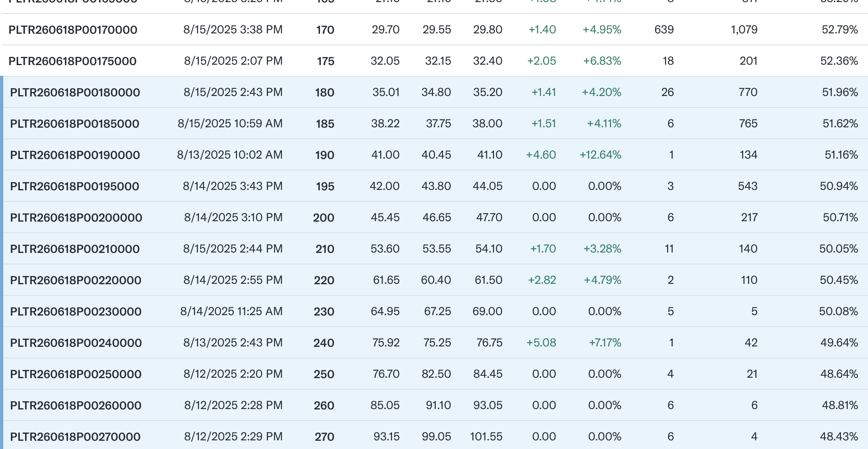This screenshot has width=868, height=449.
Task: Open the PLTR260618P00220000 contract
Action: pyautogui.click(x=76, y=280)
